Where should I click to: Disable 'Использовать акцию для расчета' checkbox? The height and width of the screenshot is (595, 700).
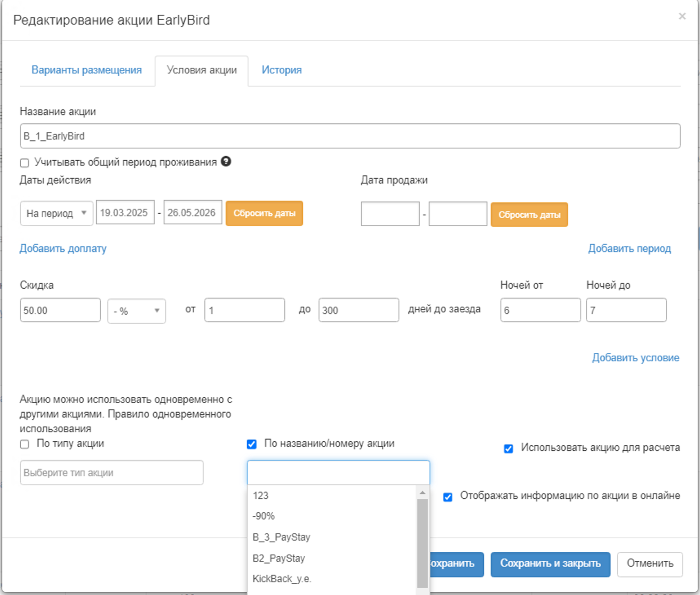tap(508, 449)
